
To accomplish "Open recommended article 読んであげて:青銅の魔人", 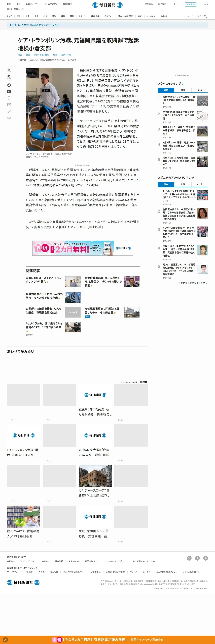I will (x=23, y=533).
